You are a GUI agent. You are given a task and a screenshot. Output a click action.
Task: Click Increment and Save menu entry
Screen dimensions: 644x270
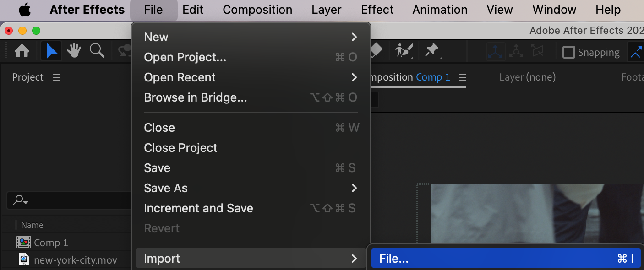[198, 208]
